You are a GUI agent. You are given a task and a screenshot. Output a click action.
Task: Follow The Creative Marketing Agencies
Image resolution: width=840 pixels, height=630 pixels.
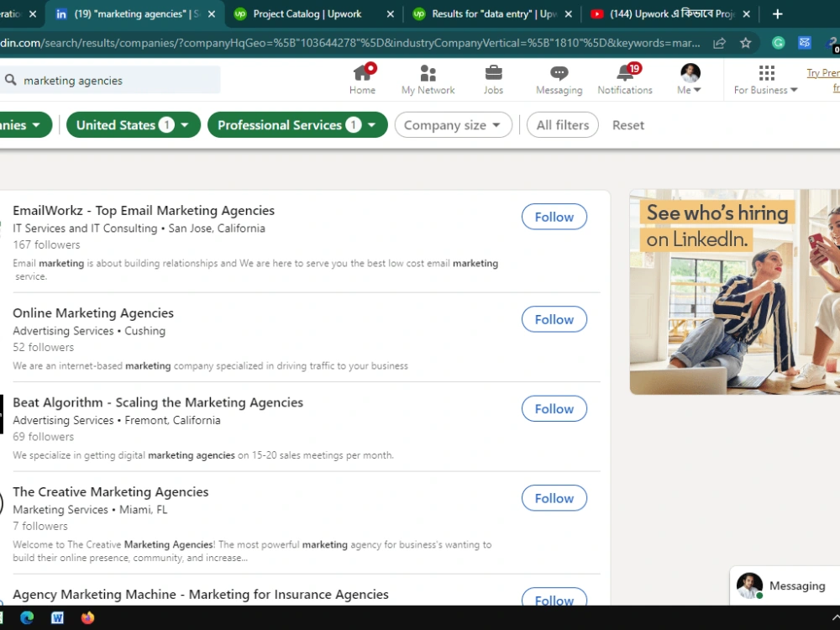point(554,498)
